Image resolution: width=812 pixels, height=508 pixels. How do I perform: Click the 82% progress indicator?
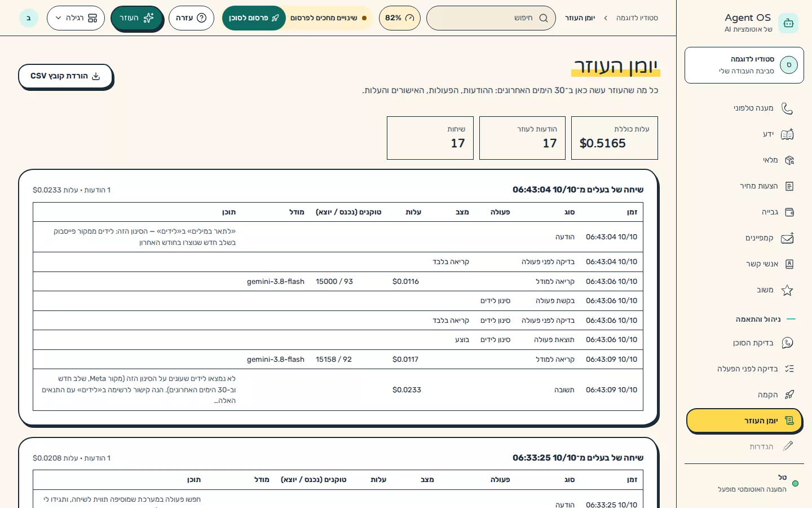click(x=400, y=18)
